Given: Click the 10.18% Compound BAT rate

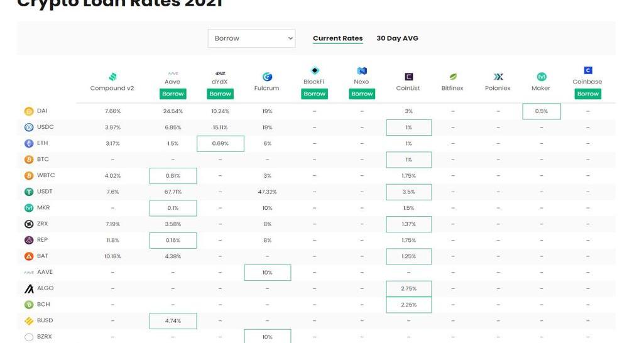Looking at the screenshot, I should [x=112, y=256].
